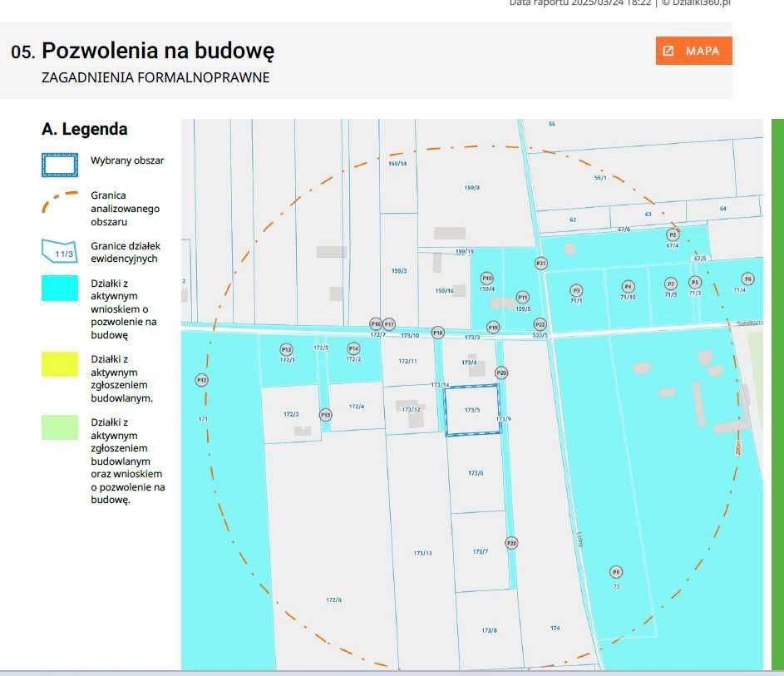784x676 pixels.
Task: Open marker P2 near parcel 67/4
Action: [673, 234]
